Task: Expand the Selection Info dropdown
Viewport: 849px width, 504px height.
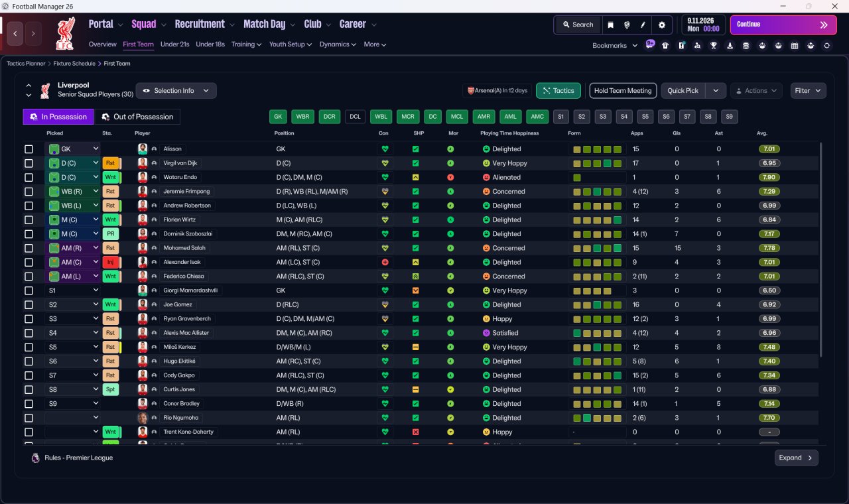Action: click(176, 91)
